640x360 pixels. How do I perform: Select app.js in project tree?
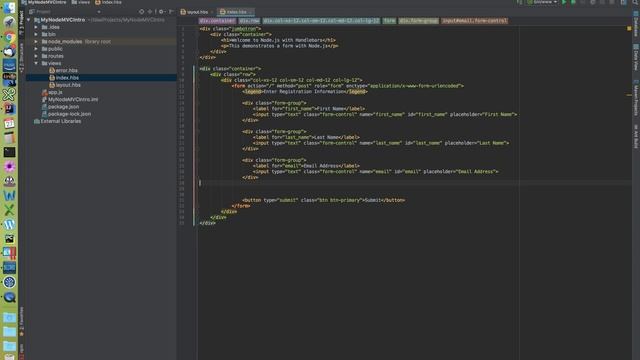[x=52, y=92]
